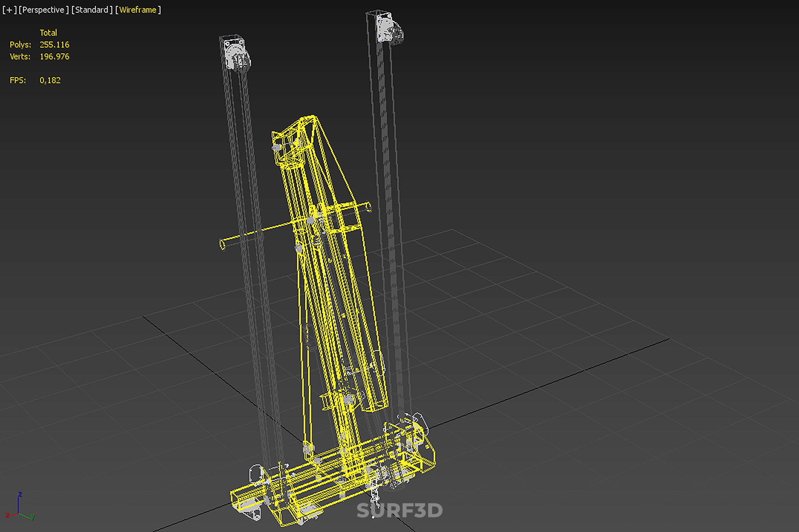799x532 pixels.
Task: Click the Total statistics column header
Action: coord(48,32)
